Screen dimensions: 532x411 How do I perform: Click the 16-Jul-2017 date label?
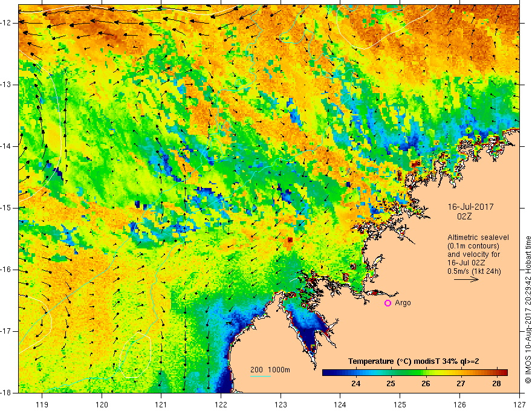pos(470,207)
